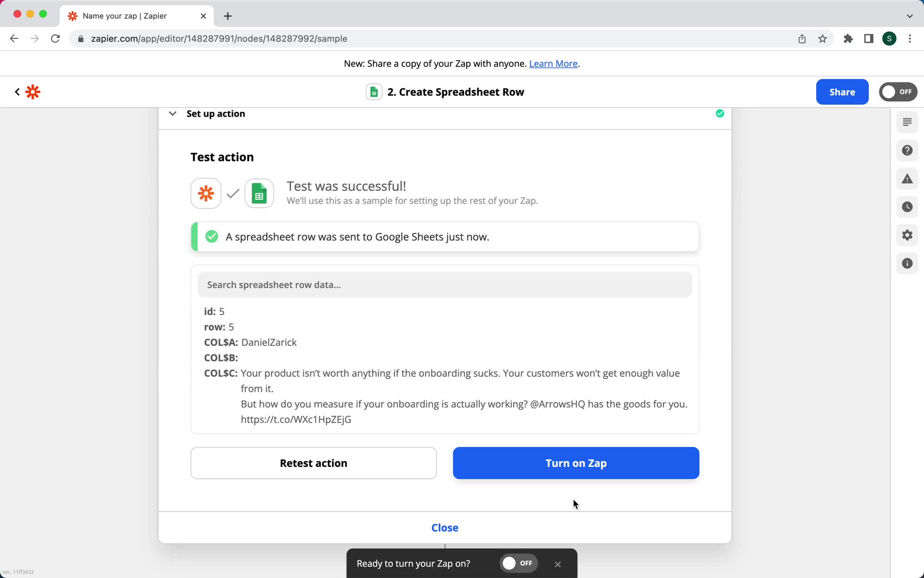The width and height of the screenshot is (924, 578).
Task: Click the info icon in right sidebar
Action: click(907, 263)
